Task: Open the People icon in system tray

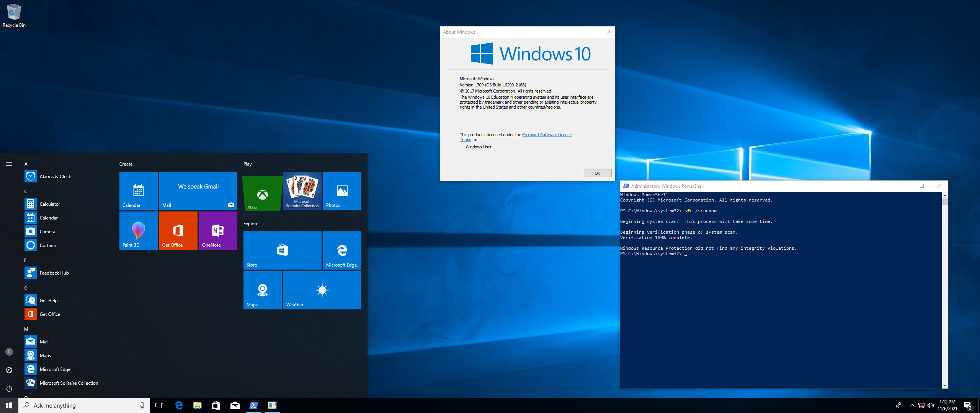Action: point(898,405)
